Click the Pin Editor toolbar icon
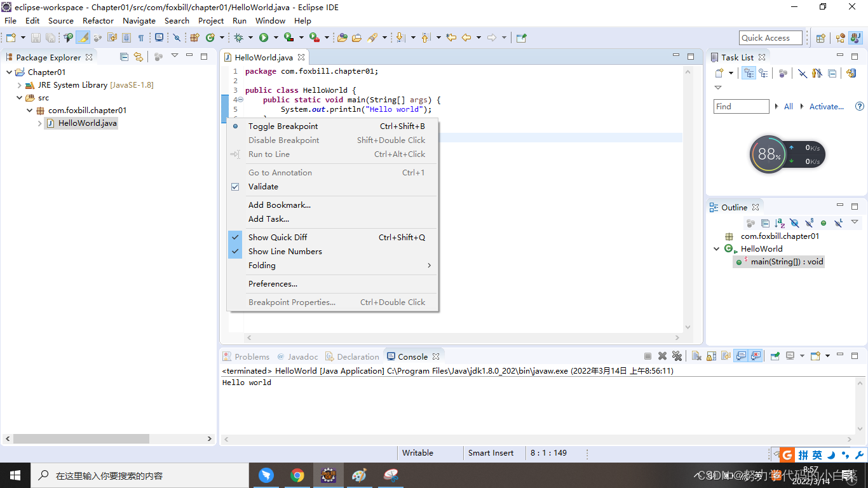Screen dimensions: 868x488 pos(521,37)
